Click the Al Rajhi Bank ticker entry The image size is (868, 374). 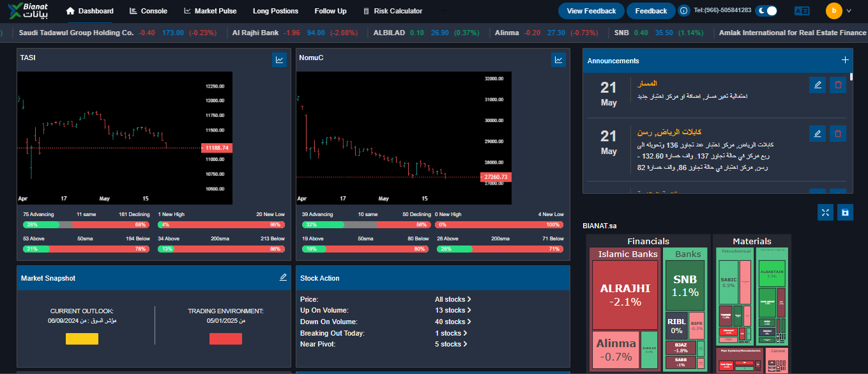click(x=295, y=33)
